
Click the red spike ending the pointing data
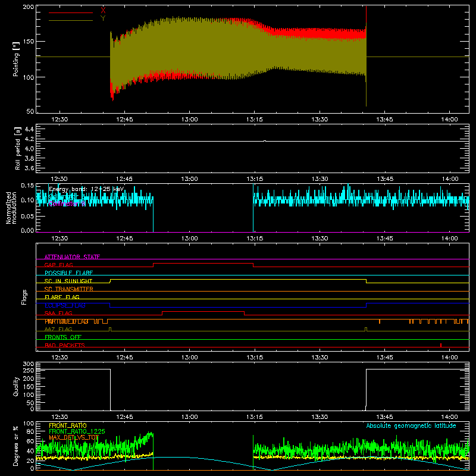(x=366, y=15)
